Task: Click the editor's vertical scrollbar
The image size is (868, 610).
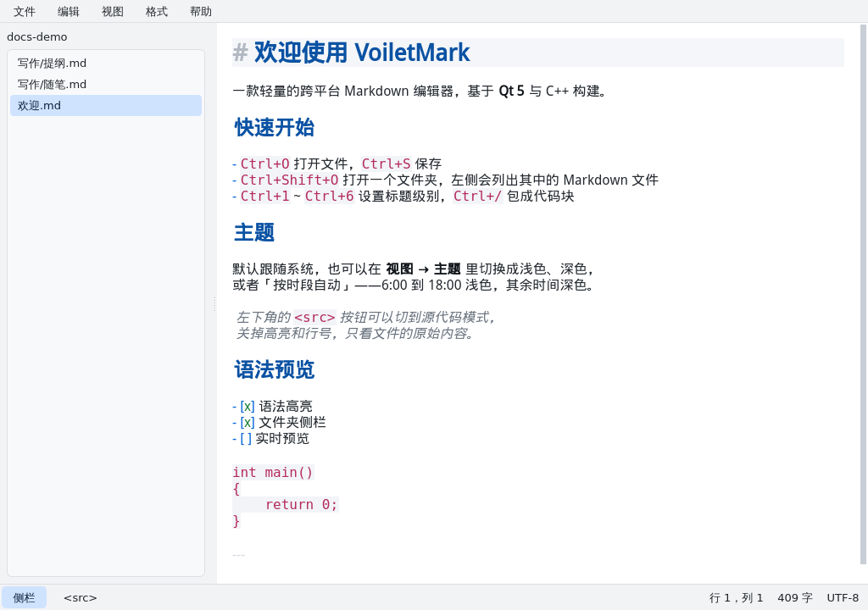Action: pyautogui.click(x=863, y=295)
